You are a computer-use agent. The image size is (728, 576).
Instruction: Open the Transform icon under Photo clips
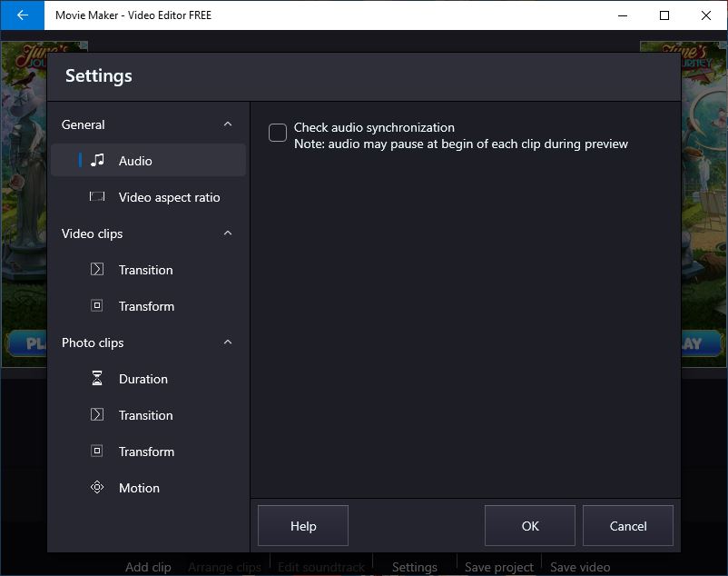click(96, 451)
